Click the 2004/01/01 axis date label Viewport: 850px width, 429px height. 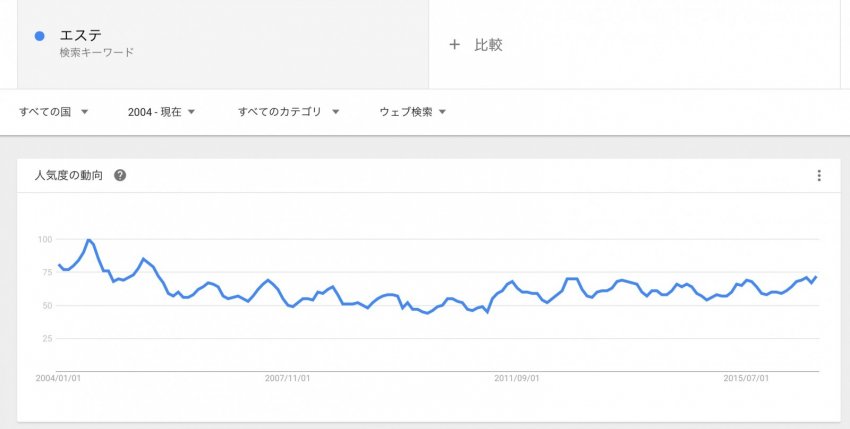[58, 378]
